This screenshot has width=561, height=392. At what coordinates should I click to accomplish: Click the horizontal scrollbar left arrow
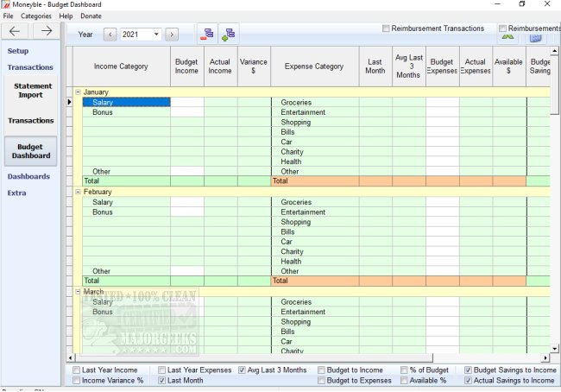(70, 357)
